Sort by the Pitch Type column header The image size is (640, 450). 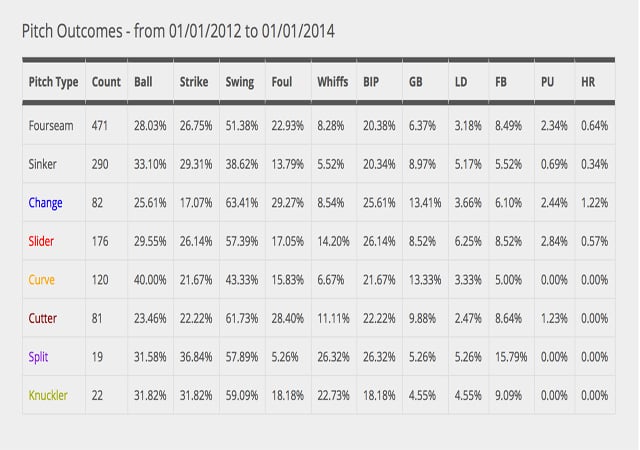pos(53,82)
